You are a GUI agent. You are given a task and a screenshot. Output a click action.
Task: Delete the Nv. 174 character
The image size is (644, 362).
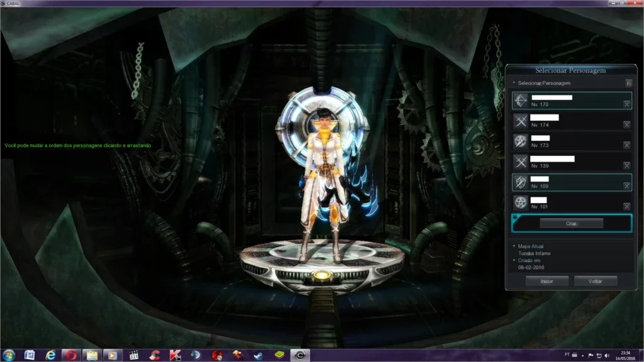pyautogui.click(x=627, y=124)
